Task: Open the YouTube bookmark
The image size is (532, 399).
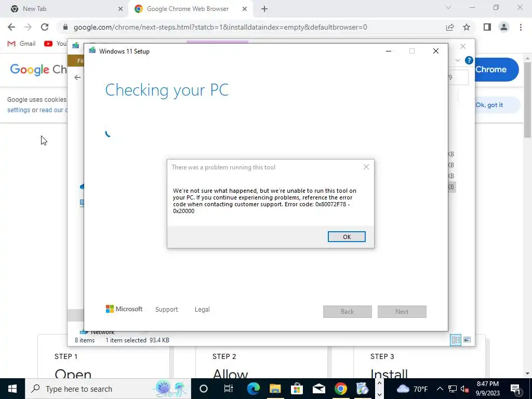Action: pyautogui.click(x=56, y=44)
